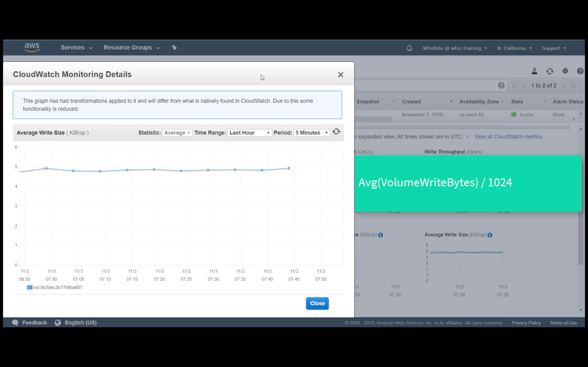Refresh the Average Write Size graph
Image resolution: width=588 pixels, height=367 pixels.
tap(336, 132)
